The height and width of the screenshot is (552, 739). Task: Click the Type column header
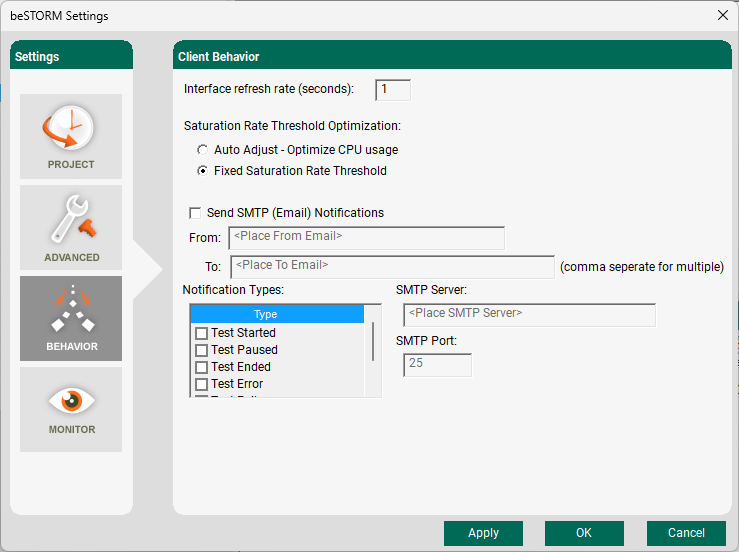click(277, 314)
